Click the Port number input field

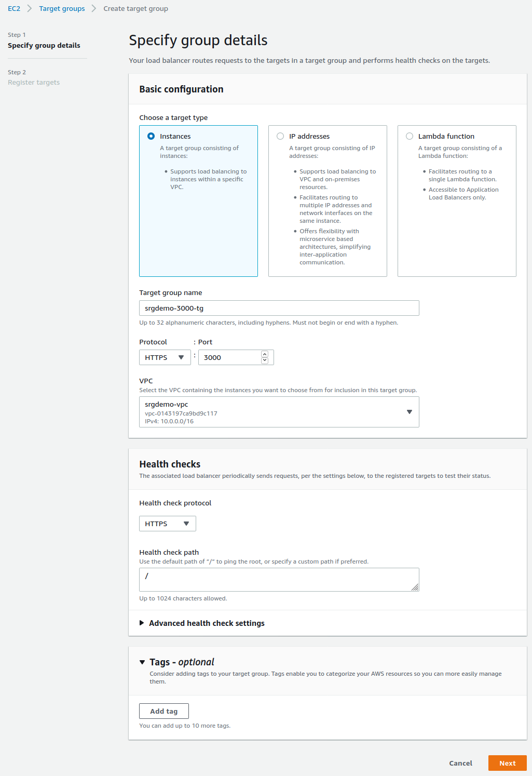tap(228, 357)
